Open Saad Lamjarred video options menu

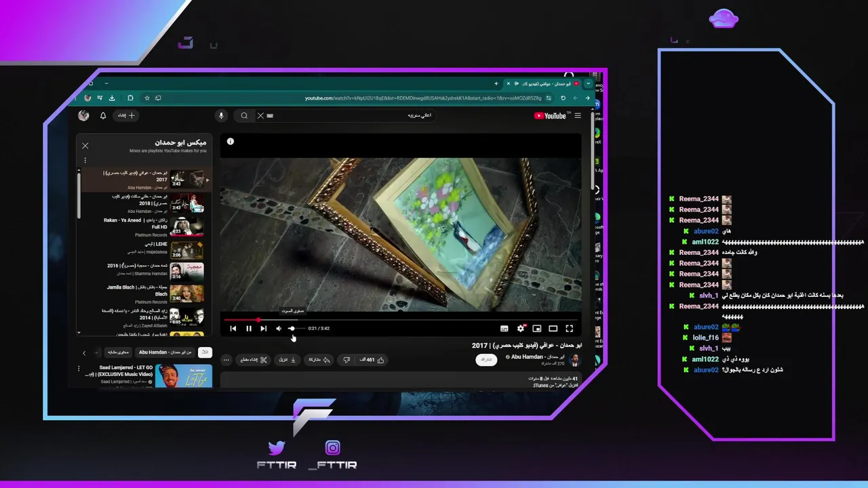[x=79, y=369]
